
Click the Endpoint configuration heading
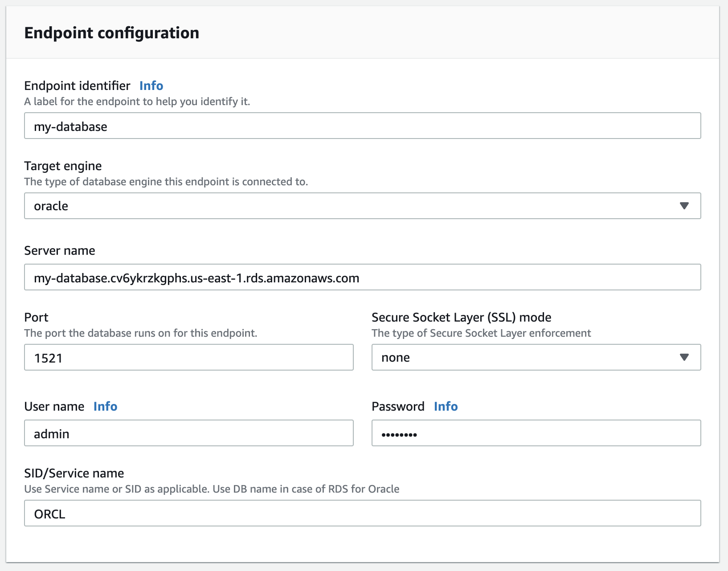[111, 33]
